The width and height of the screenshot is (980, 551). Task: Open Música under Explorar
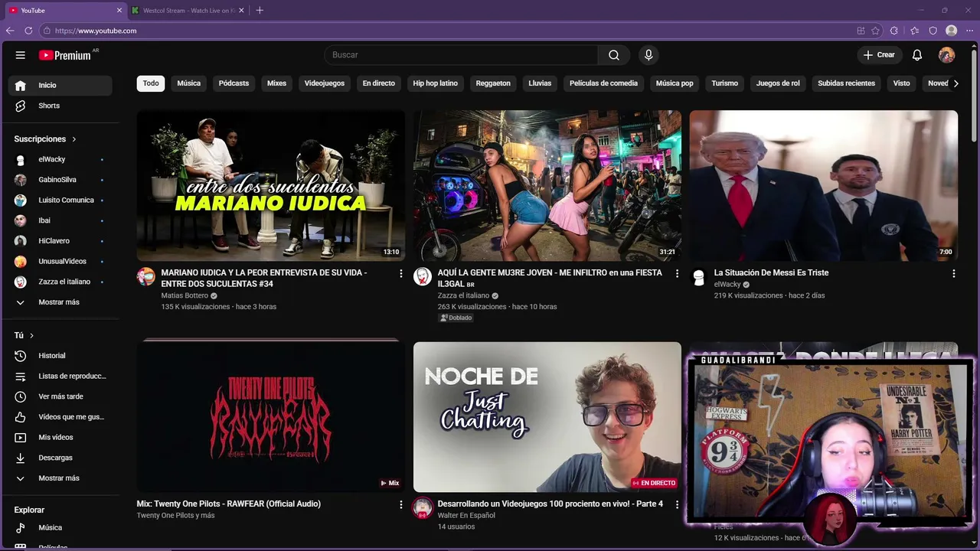pyautogui.click(x=60, y=527)
